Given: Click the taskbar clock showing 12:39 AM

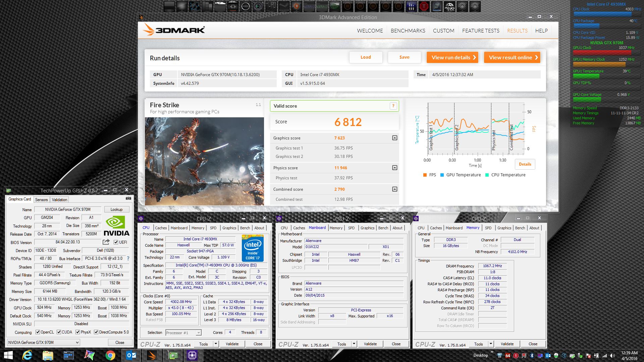Looking at the screenshot, I should pos(629,356).
